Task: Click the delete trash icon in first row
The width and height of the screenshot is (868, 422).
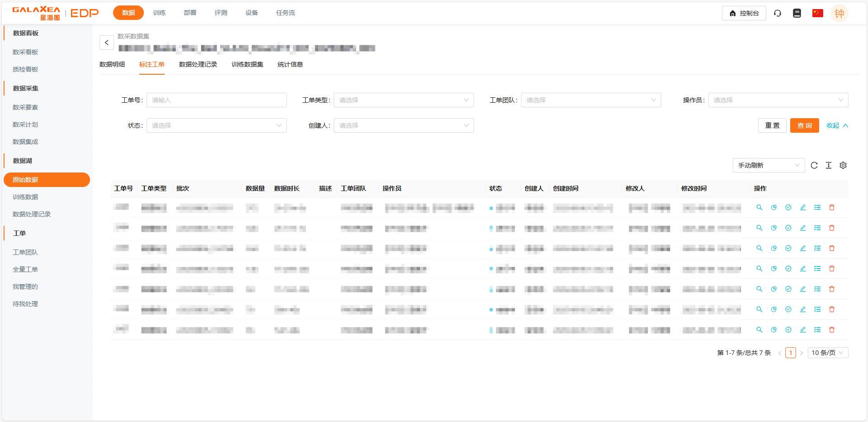Action: tap(832, 207)
